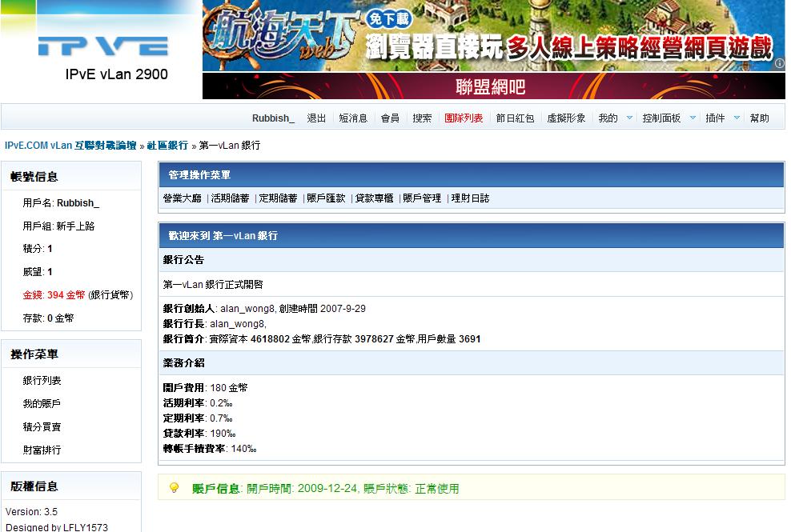Expand the 控制面板 dropdown arrow
This screenshot has height=532, width=791.
(x=693, y=118)
